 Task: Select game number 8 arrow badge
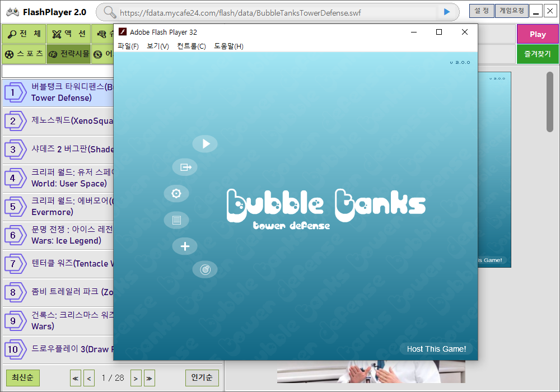15,292
